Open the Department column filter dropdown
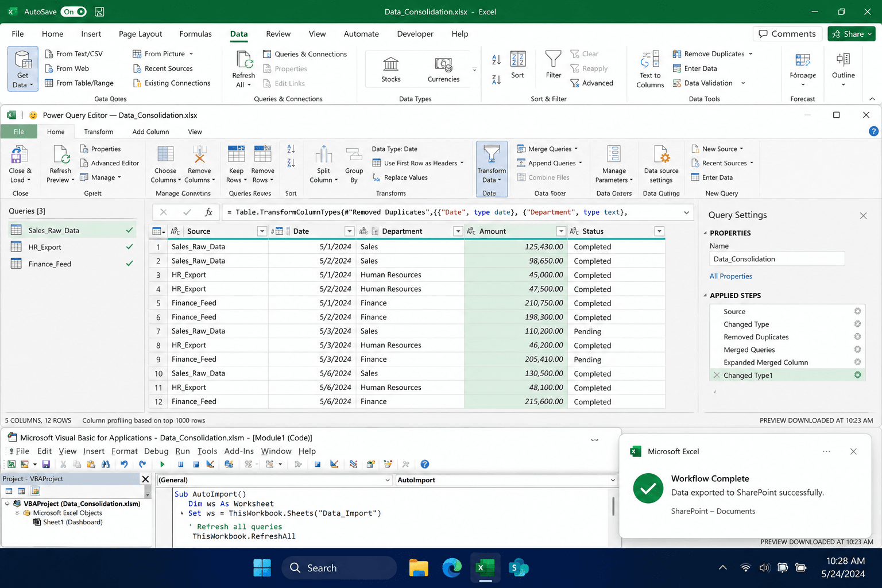This screenshot has height=588, width=882. coord(458,231)
